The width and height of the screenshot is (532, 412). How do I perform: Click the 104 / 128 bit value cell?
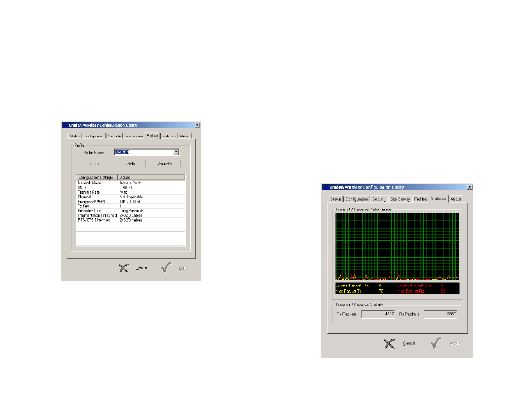(x=151, y=202)
